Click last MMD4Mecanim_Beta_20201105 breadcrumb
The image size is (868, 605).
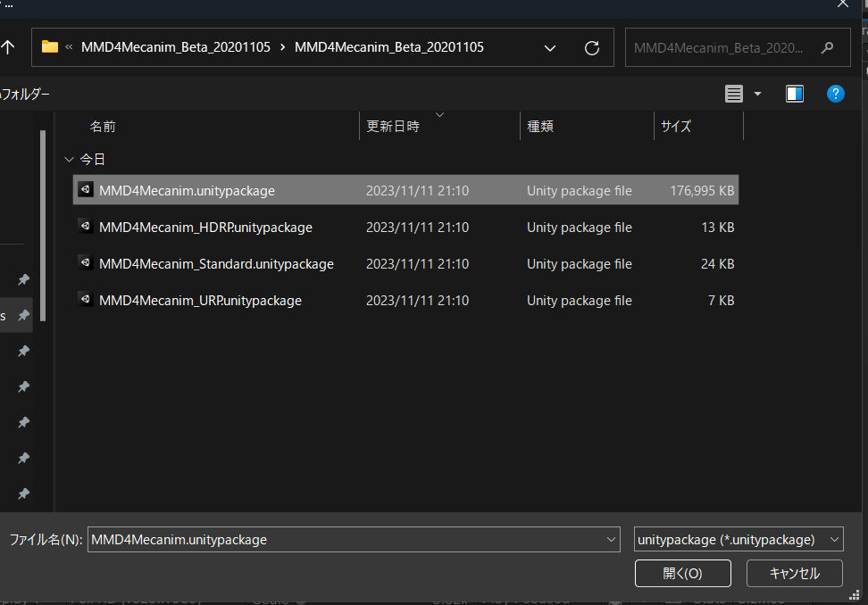tap(388, 47)
